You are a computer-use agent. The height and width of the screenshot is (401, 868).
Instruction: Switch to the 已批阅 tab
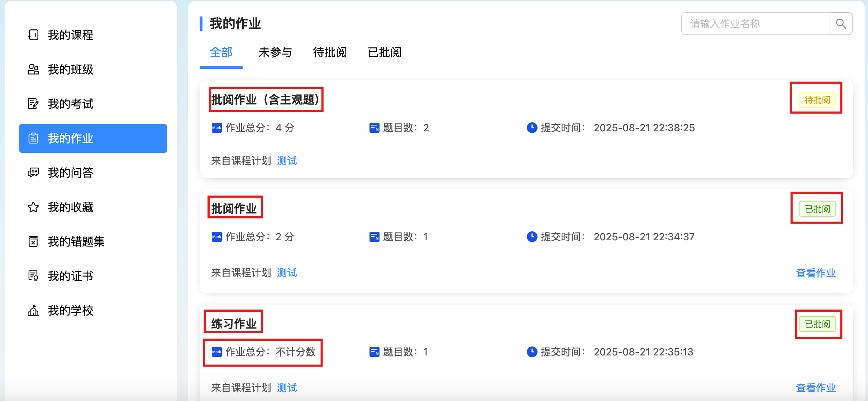tap(385, 53)
